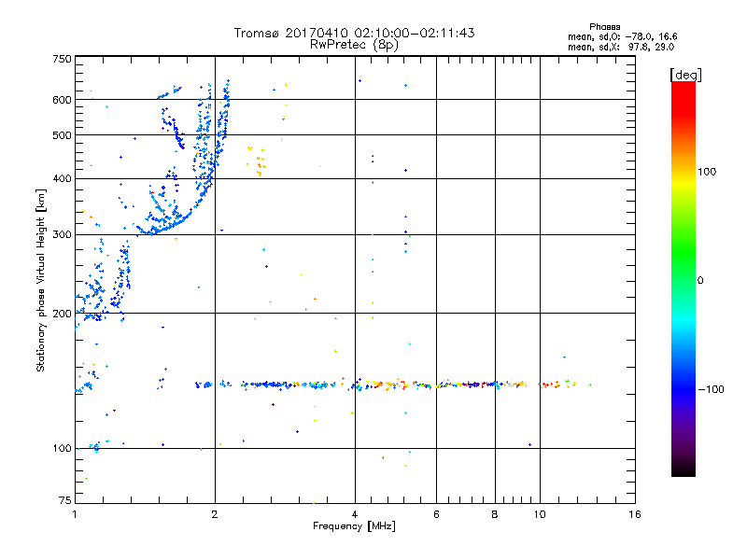Click the y-axis tick label '200'

click(x=62, y=314)
